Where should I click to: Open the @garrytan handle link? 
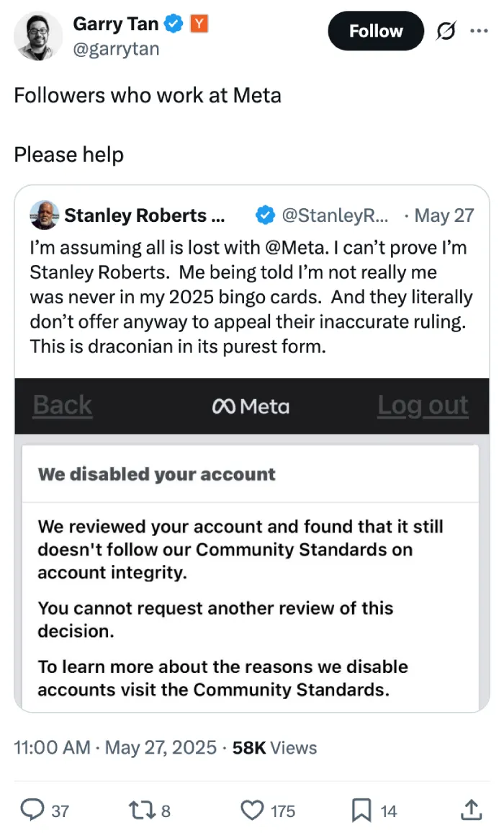(116, 48)
